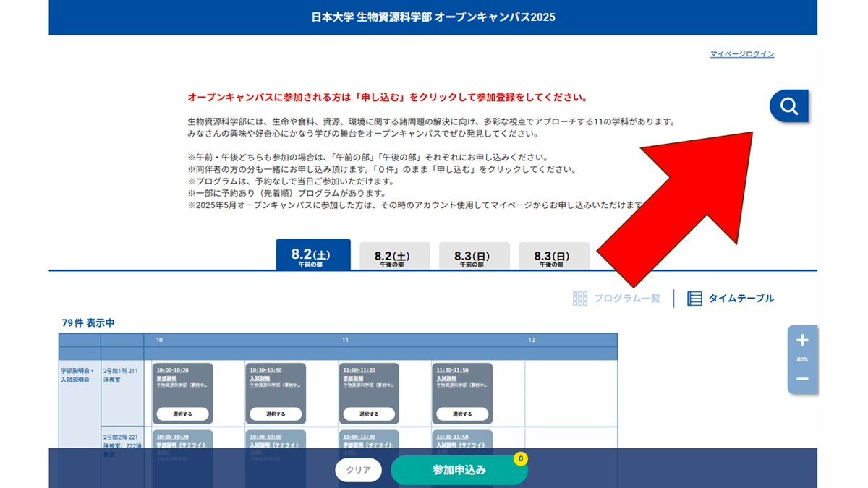Zoom out the timetable with minus button

click(x=802, y=379)
